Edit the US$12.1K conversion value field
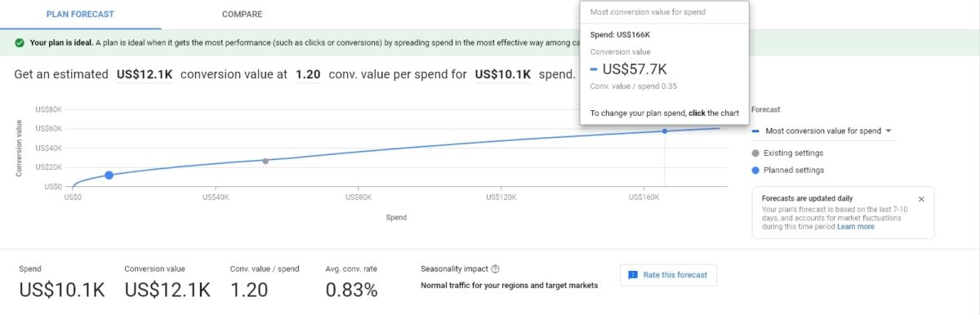 point(144,74)
